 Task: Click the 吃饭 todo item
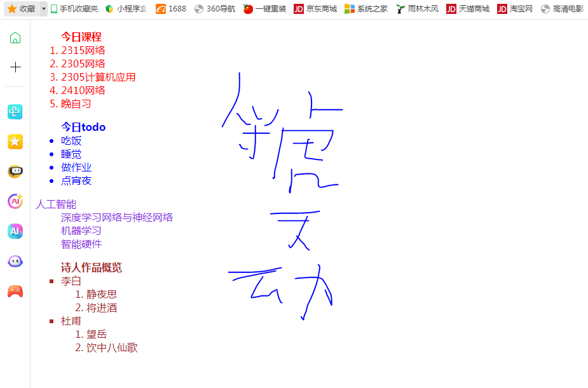tap(71, 141)
